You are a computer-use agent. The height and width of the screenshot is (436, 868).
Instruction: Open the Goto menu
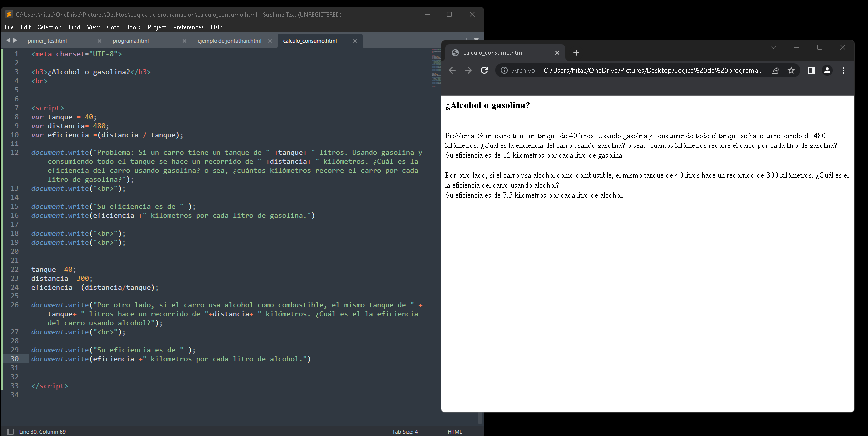click(113, 27)
